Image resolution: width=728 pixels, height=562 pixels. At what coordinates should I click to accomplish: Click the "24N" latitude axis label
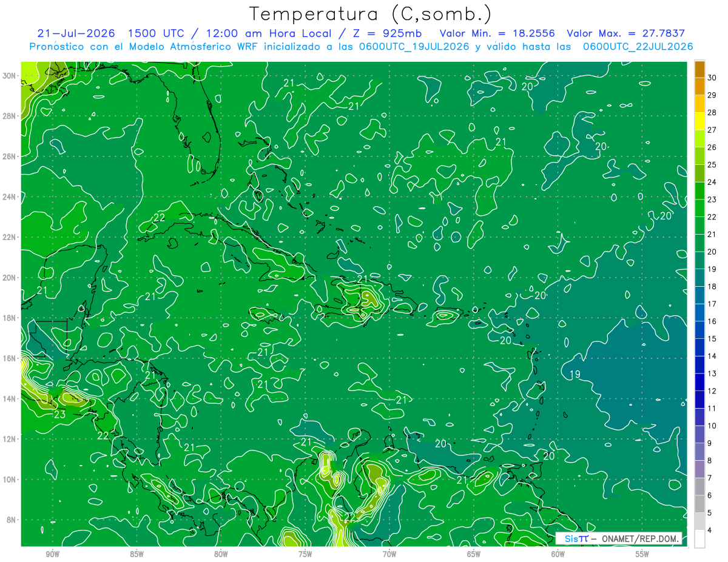click(x=10, y=197)
